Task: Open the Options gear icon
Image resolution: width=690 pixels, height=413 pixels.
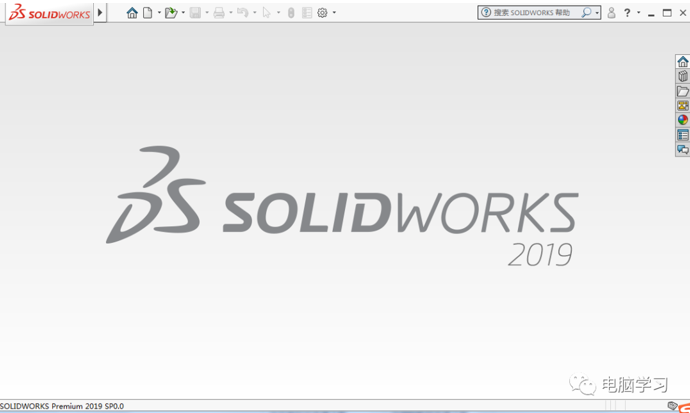Action: point(322,13)
